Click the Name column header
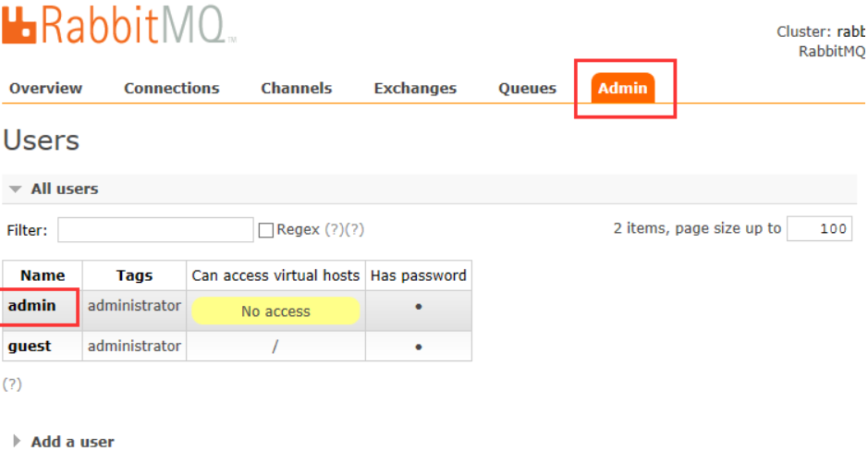 coord(43,275)
